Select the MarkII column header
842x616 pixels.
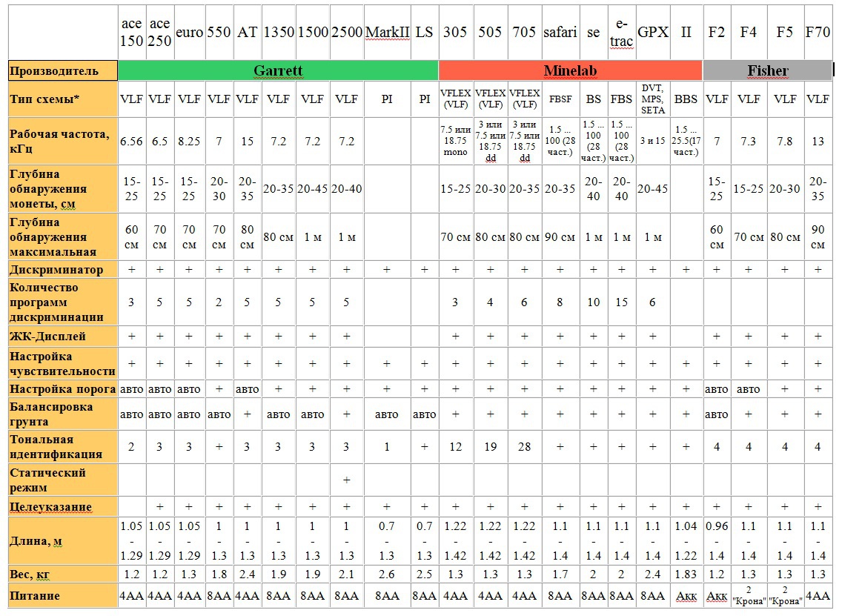[386, 33]
